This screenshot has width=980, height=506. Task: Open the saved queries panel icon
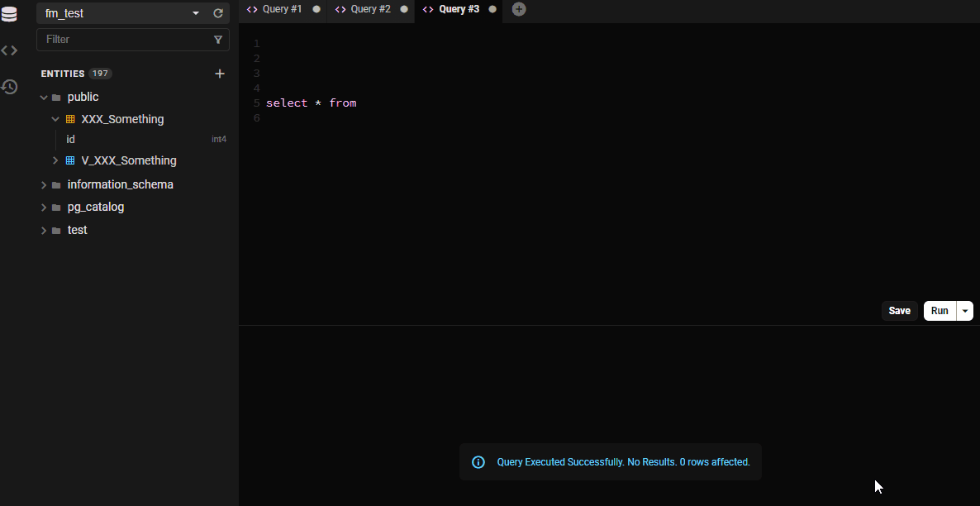[9, 50]
